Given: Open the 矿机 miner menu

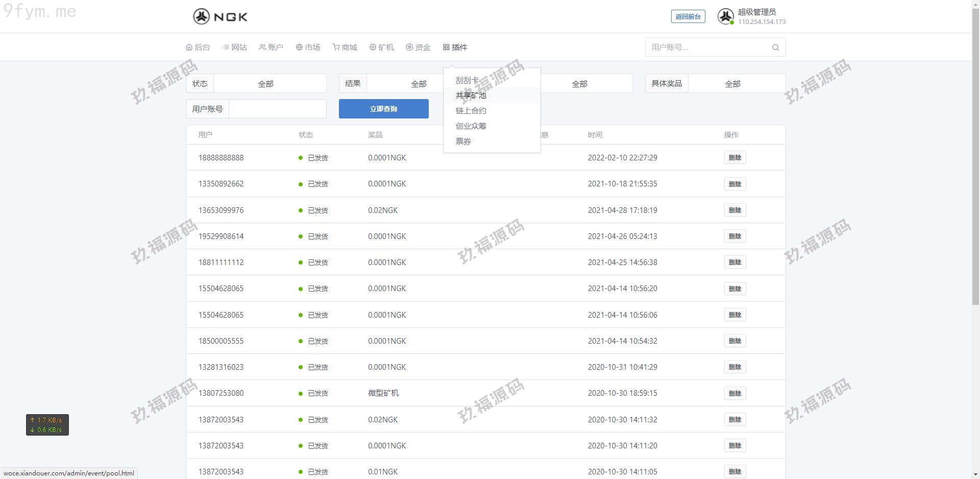Looking at the screenshot, I should [382, 47].
